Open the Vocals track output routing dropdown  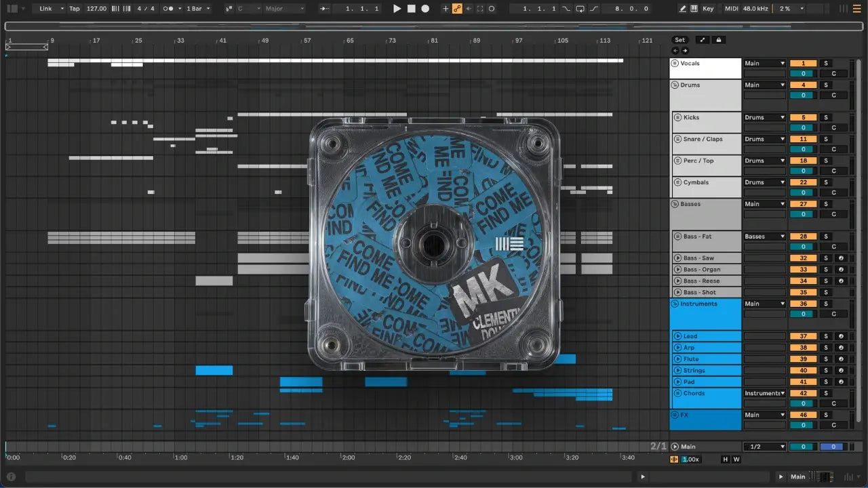pos(764,64)
